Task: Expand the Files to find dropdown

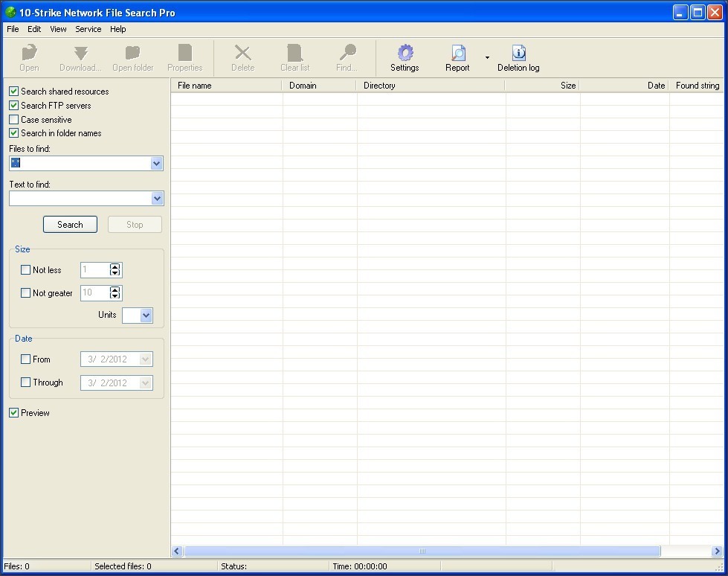Action: tap(156, 163)
